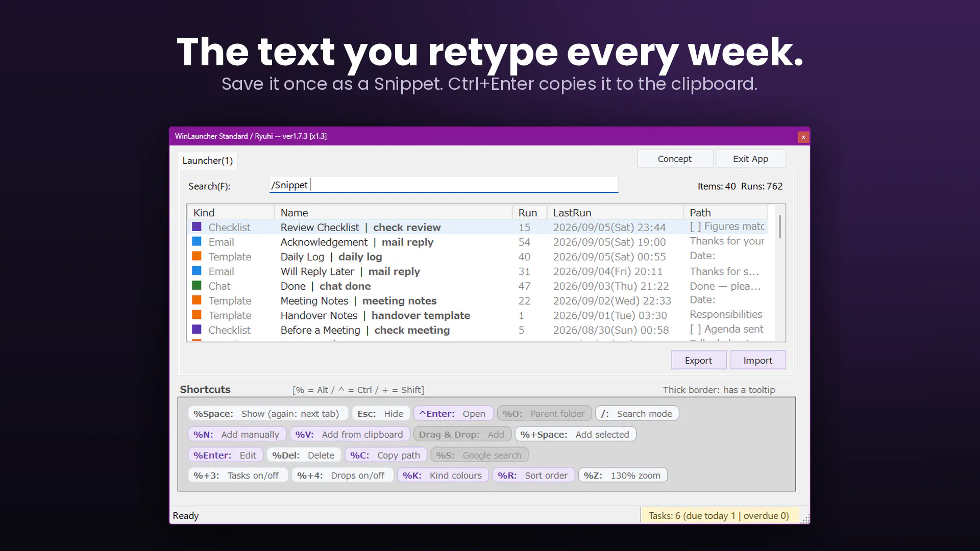Click the %N: Add manually shortcut chip
The width and height of the screenshot is (980, 551).
[236, 434]
